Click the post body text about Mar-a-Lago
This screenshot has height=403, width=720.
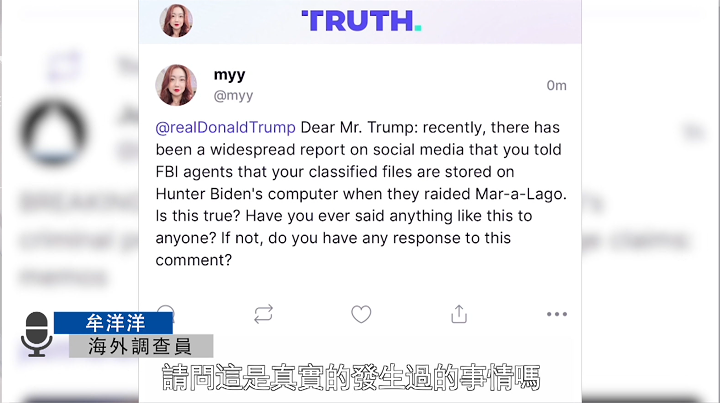click(x=361, y=193)
